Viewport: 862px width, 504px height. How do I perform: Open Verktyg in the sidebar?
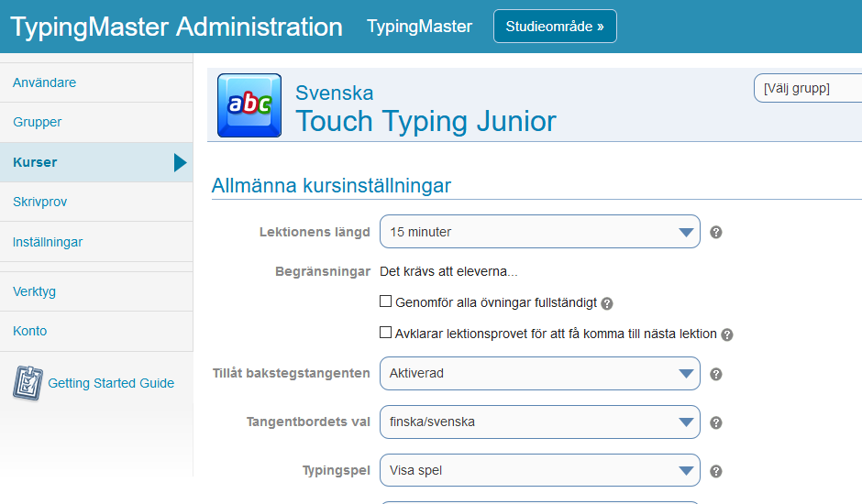click(x=96, y=291)
